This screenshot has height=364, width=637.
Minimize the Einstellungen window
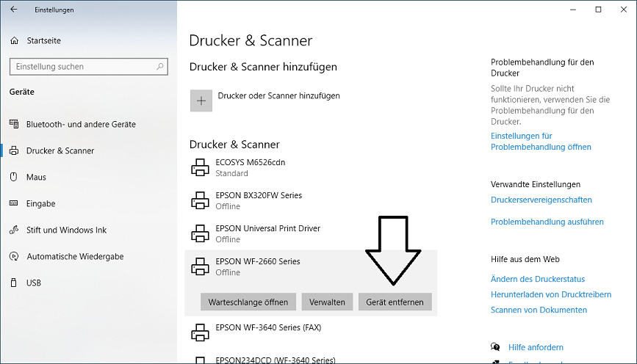point(573,10)
